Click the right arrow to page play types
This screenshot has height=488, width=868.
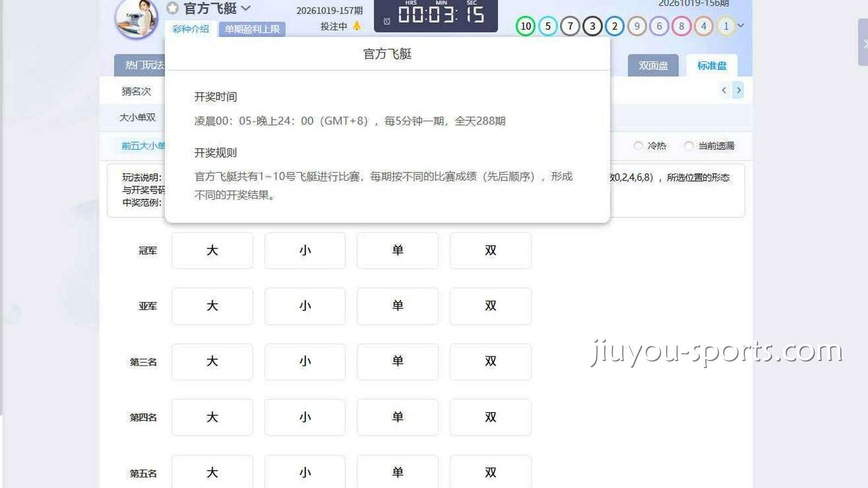[x=738, y=90]
